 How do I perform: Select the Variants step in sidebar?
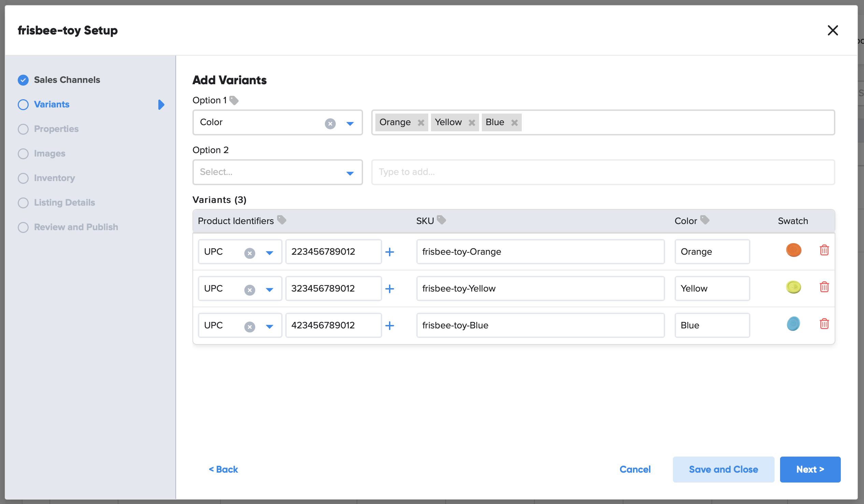pyautogui.click(x=52, y=104)
